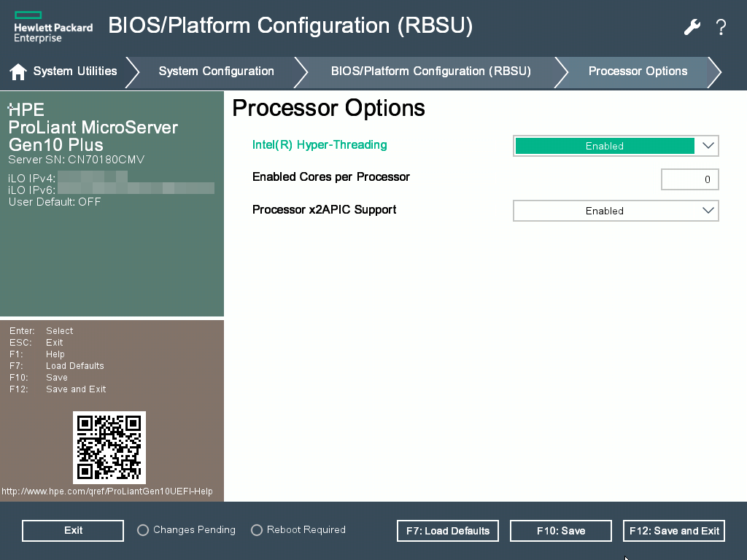Image resolution: width=747 pixels, height=560 pixels.
Task: Click the F10: Save key hint
Action: tap(38, 378)
